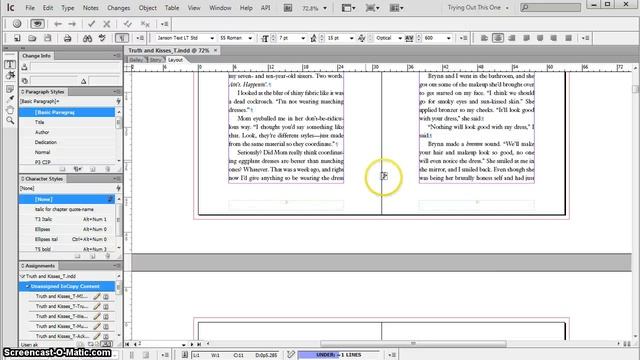Open the Type menu
Viewport: 640px width, 360px height.
pos(67,8)
